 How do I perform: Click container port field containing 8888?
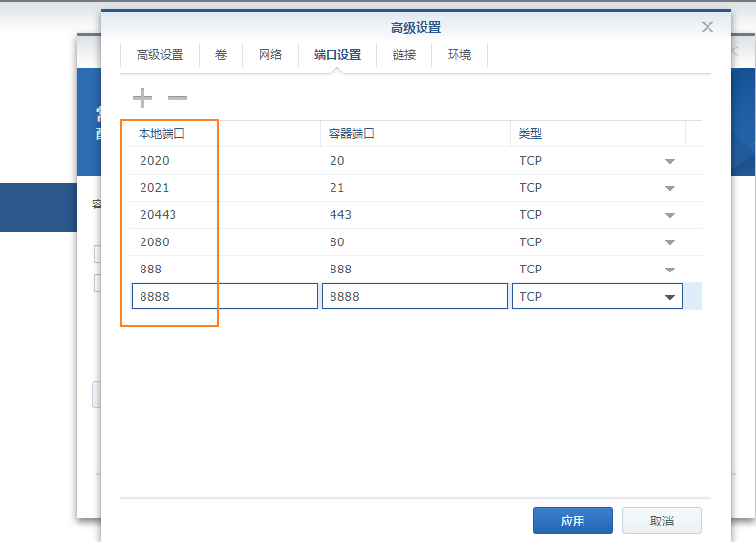414,297
